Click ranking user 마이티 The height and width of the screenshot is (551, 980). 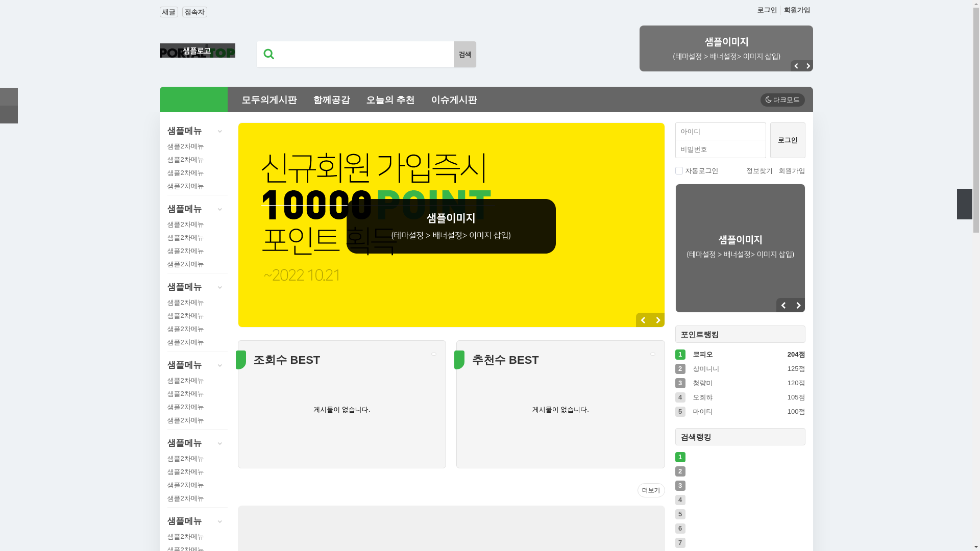pos(703,412)
